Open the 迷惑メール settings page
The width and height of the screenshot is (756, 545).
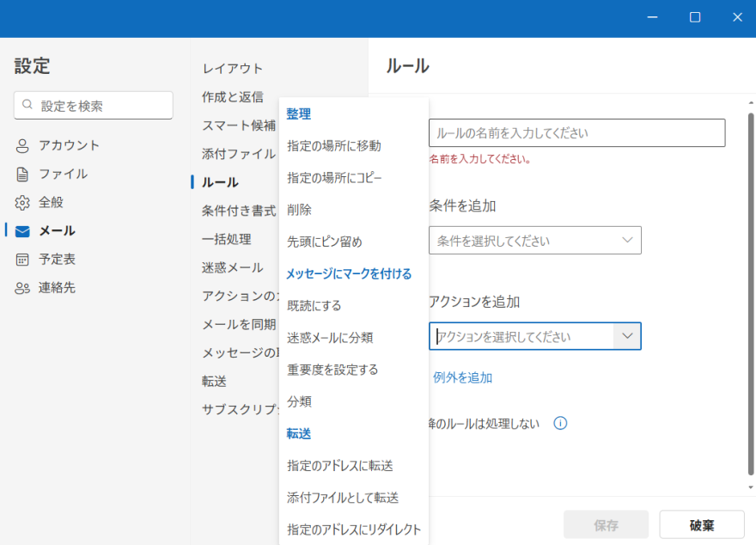coord(229,266)
